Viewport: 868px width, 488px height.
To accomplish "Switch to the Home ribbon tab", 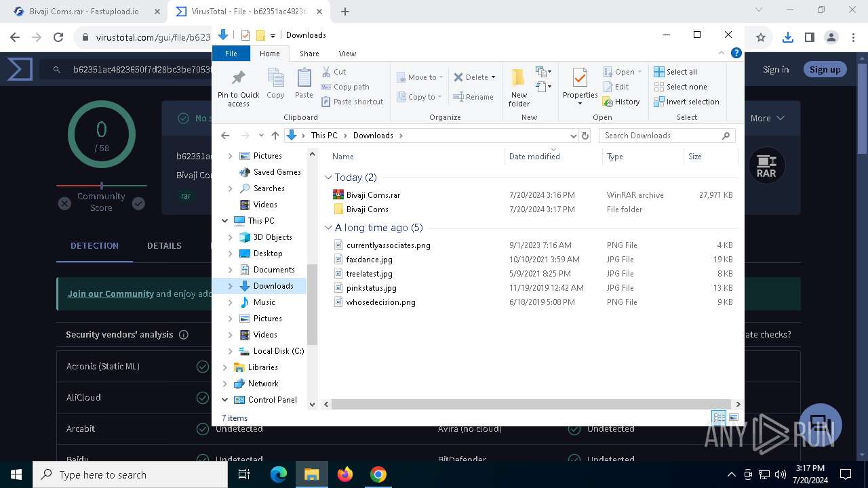I will point(269,54).
